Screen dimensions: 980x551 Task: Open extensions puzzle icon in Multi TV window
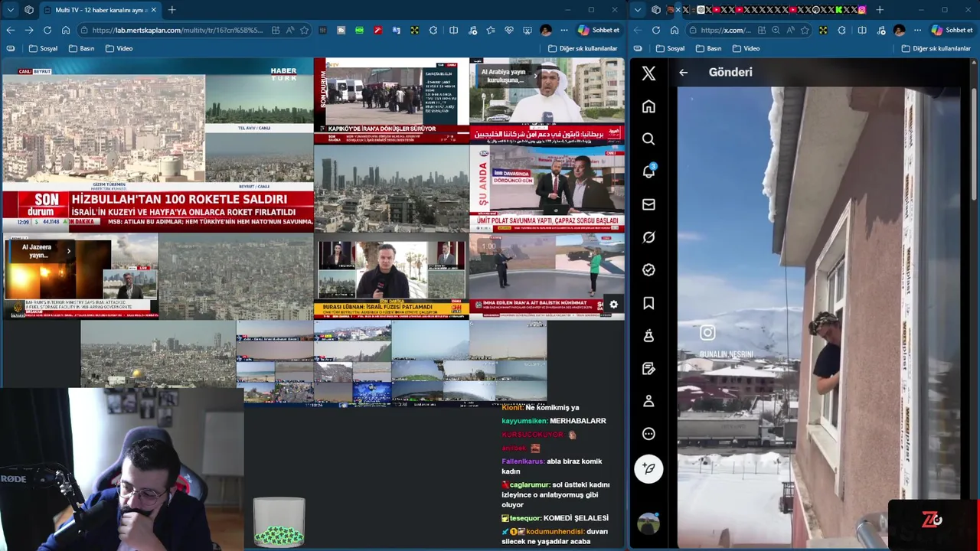coord(433,31)
